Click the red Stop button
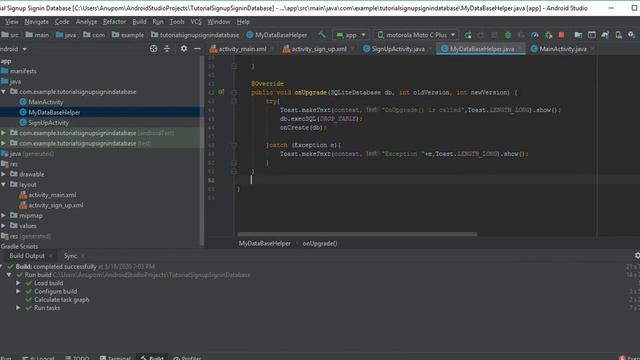Viewport: 640px width, 360px height. click(562, 35)
